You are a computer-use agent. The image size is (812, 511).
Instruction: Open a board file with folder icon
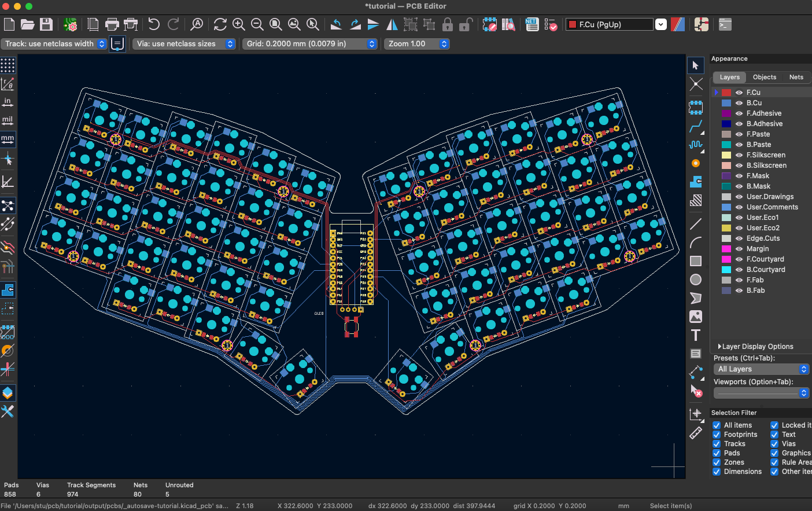point(28,24)
